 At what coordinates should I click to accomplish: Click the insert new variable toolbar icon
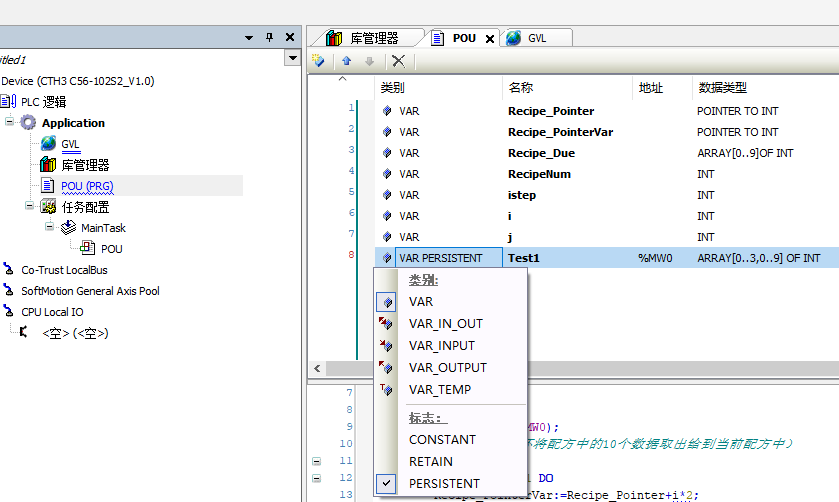[x=318, y=60]
